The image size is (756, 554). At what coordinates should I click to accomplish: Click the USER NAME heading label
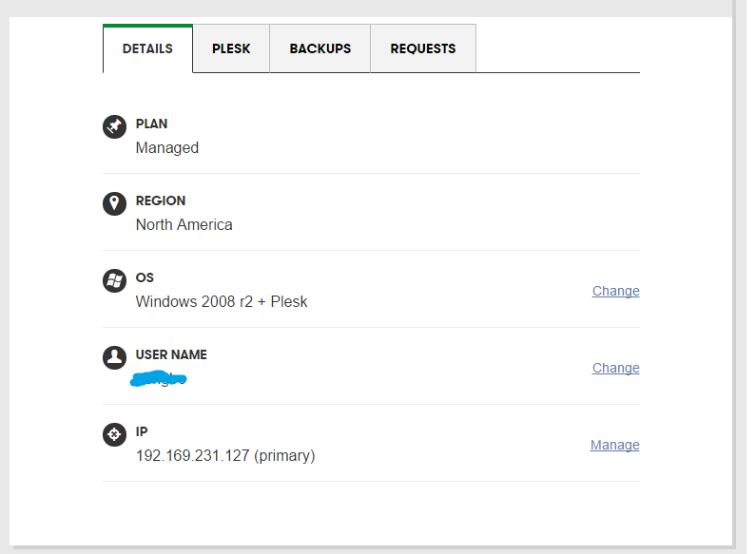[x=171, y=355]
